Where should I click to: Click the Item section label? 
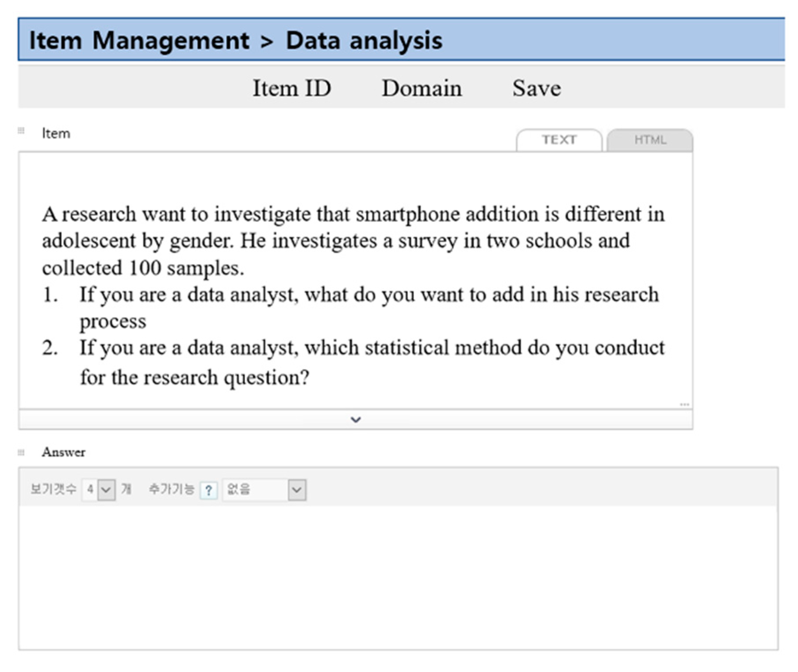coord(56,133)
